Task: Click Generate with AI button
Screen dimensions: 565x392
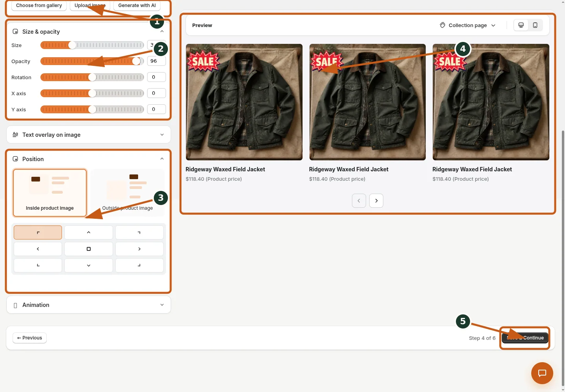Action: pyautogui.click(x=137, y=5)
